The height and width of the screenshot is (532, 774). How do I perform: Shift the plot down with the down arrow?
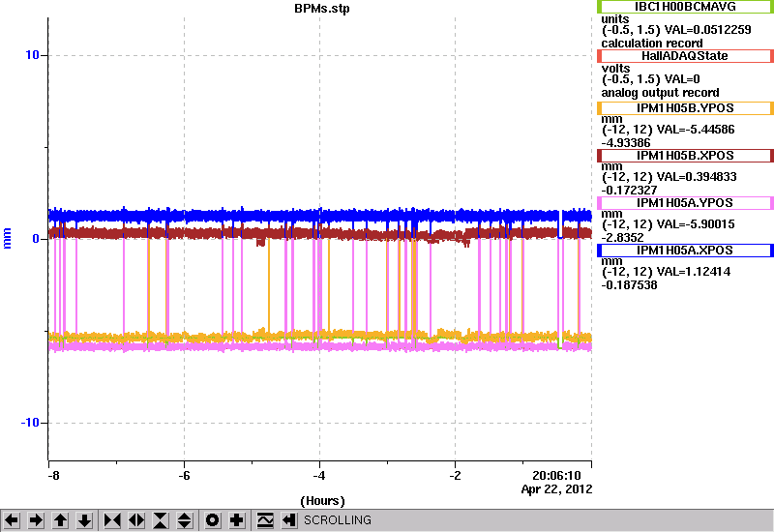(84, 520)
